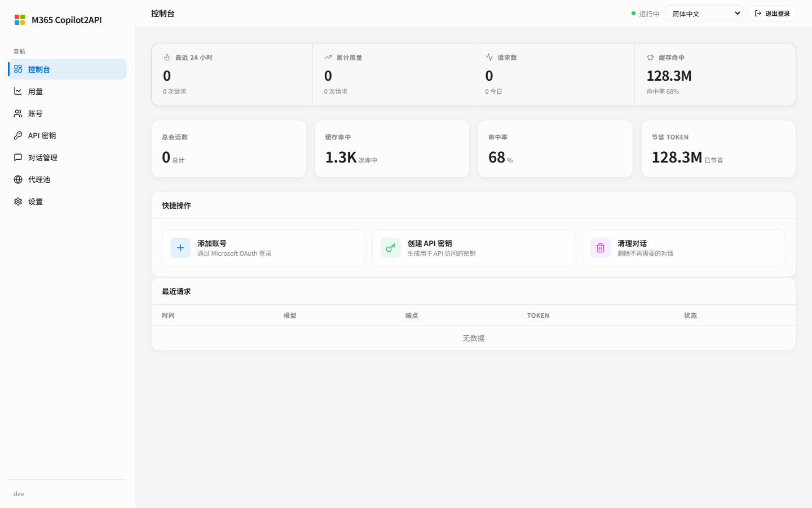Click the TOKEN column header in 最近请求
The image size is (812, 508).
pyautogui.click(x=538, y=316)
